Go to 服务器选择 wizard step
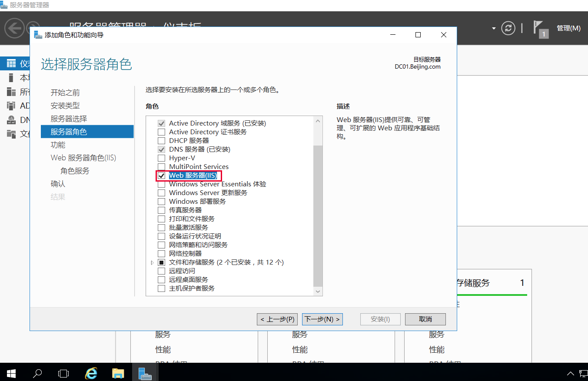The image size is (588, 381). coord(69,119)
